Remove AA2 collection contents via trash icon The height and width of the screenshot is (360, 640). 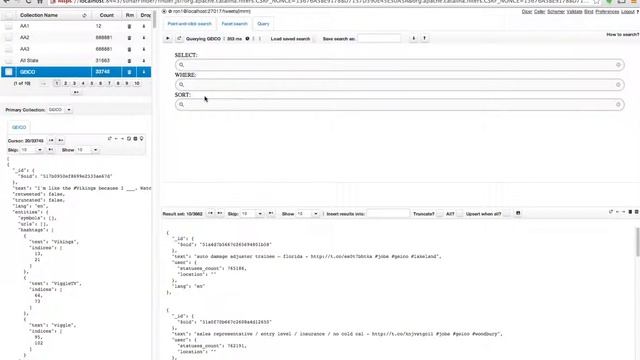[129, 38]
